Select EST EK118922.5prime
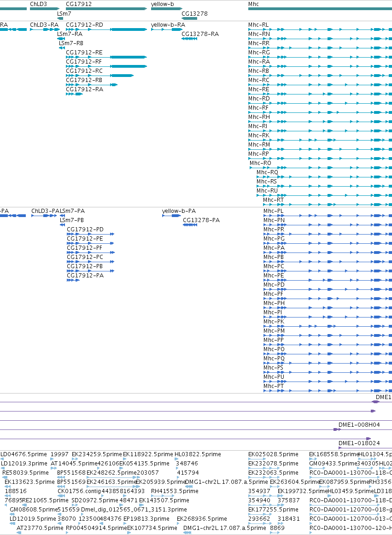This screenshot has width=392, height=535. (148, 454)
